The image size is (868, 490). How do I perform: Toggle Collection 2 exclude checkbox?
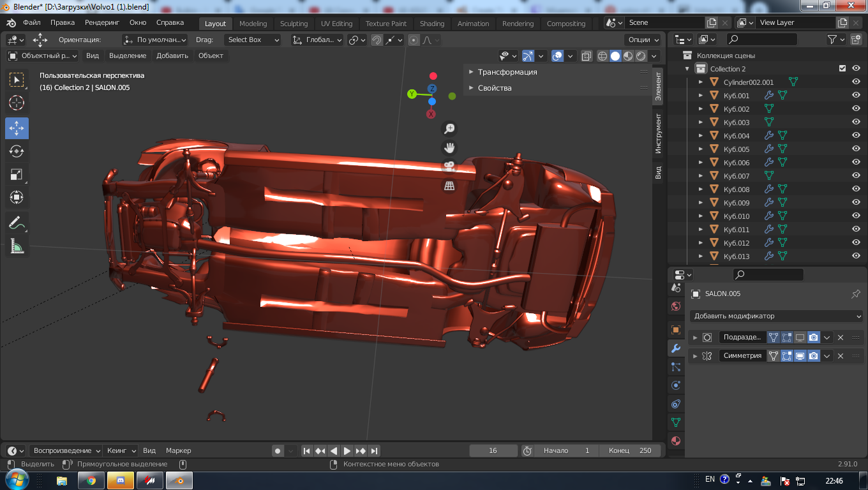click(842, 69)
